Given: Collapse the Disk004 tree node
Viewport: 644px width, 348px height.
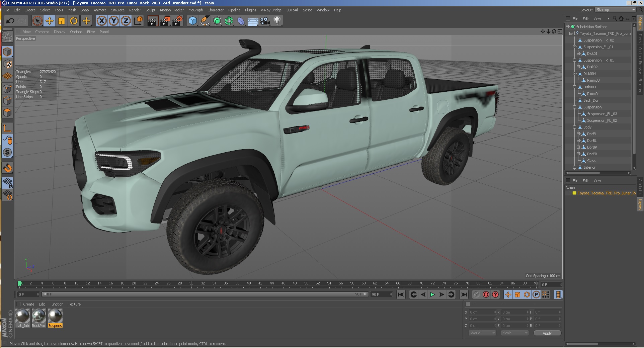Looking at the screenshot, I should pos(575,74).
